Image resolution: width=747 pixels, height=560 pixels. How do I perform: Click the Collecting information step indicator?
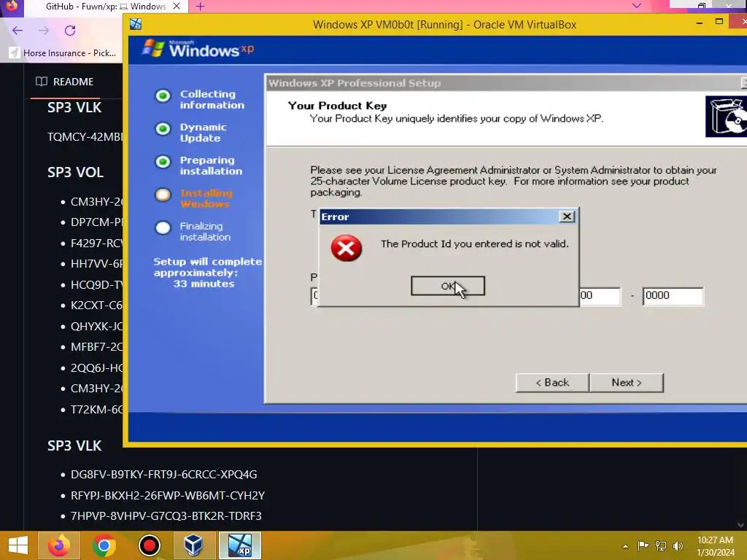click(x=163, y=96)
